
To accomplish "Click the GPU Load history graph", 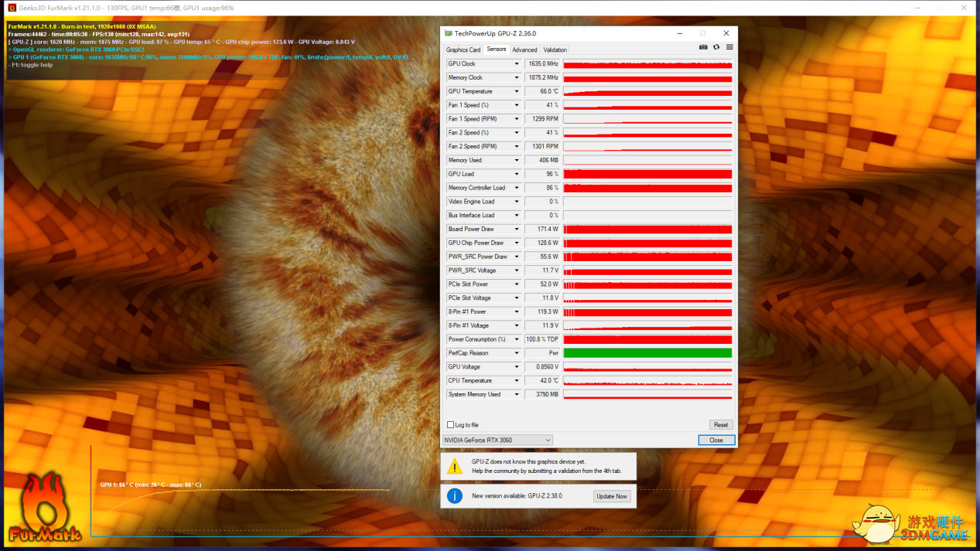I will tap(647, 174).
